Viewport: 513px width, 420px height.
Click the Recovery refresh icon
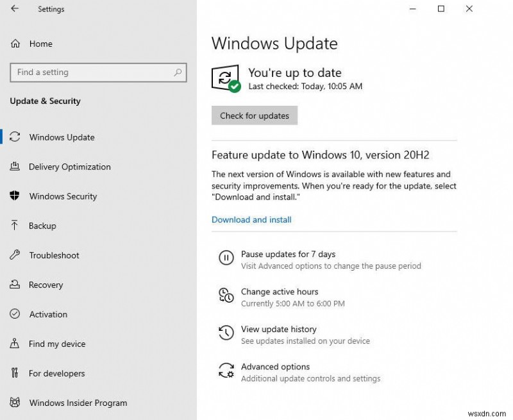click(14, 285)
